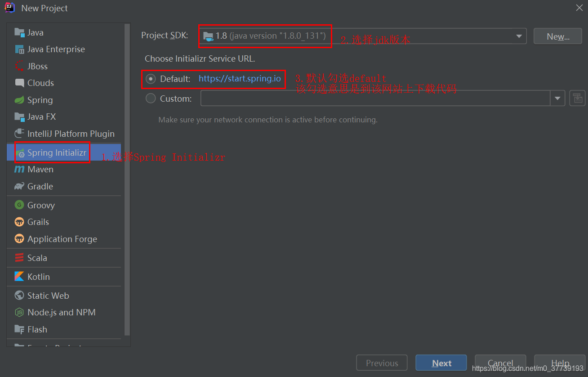Click the IntelliJ Platform Plugin icon

[x=19, y=134]
